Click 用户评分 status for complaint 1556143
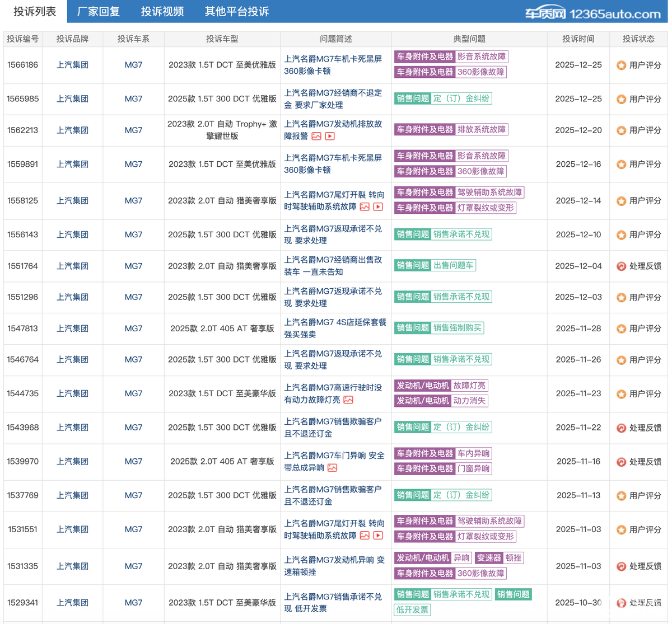Viewport: 672px width, 624px height. coord(645,235)
